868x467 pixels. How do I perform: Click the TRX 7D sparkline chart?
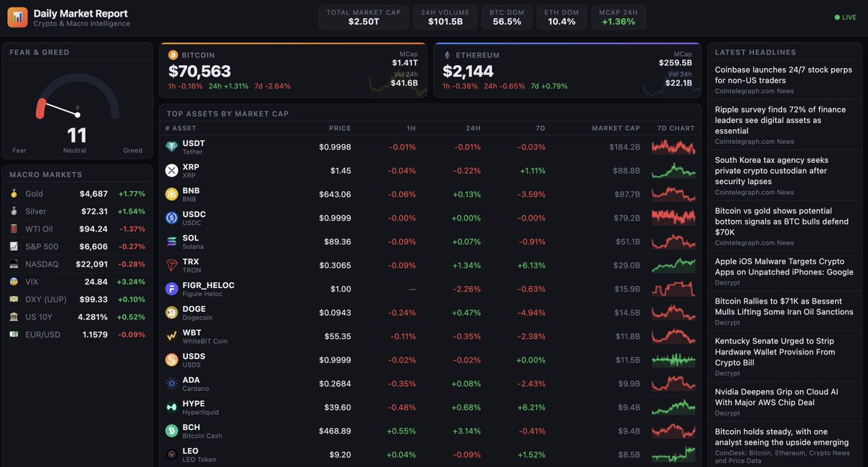click(673, 265)
